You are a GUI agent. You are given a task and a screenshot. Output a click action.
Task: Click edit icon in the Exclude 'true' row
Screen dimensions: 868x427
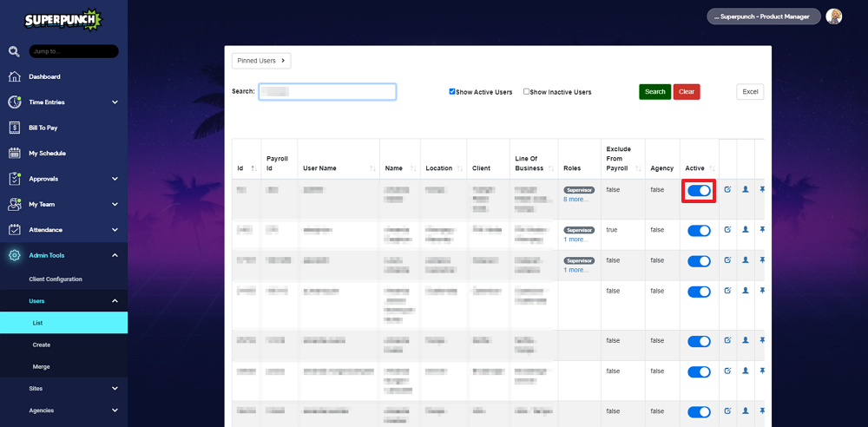click(727, 229)
